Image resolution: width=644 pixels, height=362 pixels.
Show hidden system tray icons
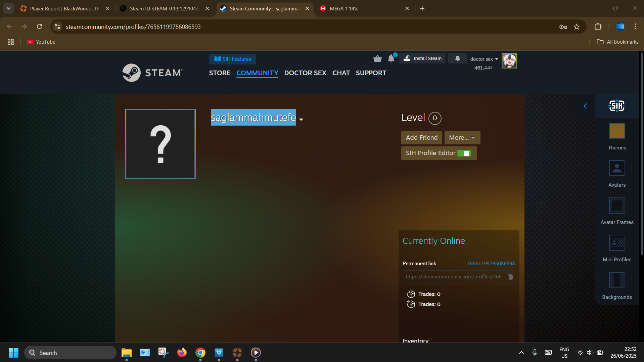(521, 353)
